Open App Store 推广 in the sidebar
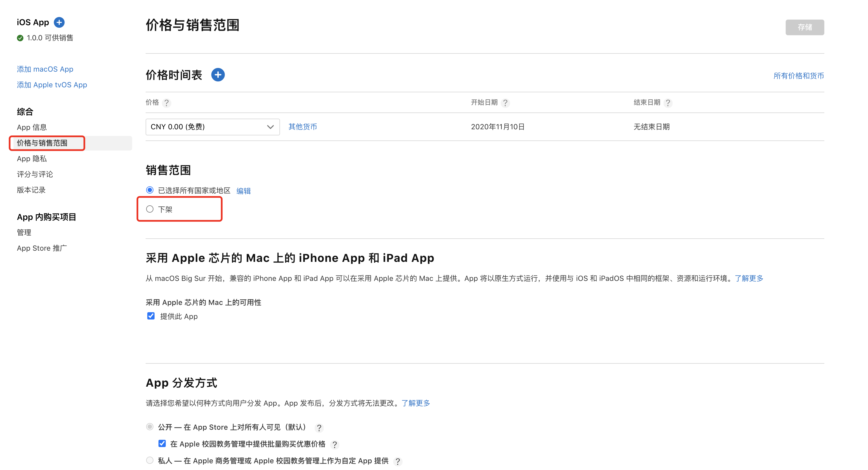This screenshot has width=868, height=470. [42, 248]
